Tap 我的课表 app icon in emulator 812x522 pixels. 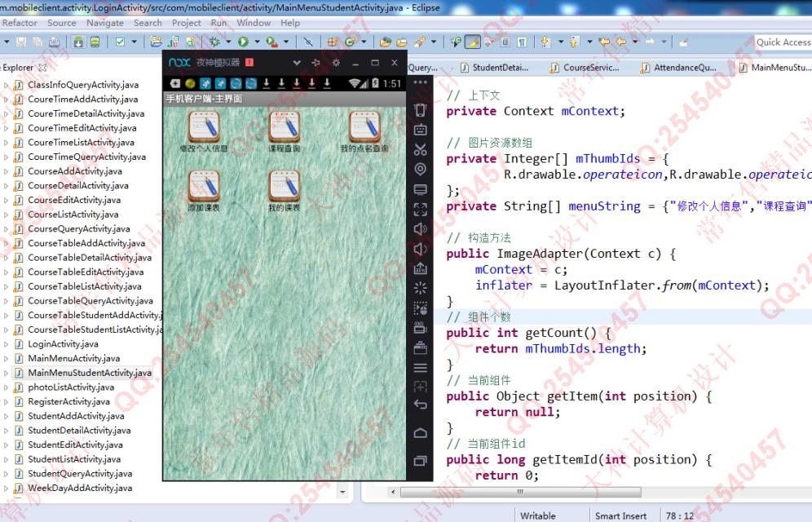285,191
